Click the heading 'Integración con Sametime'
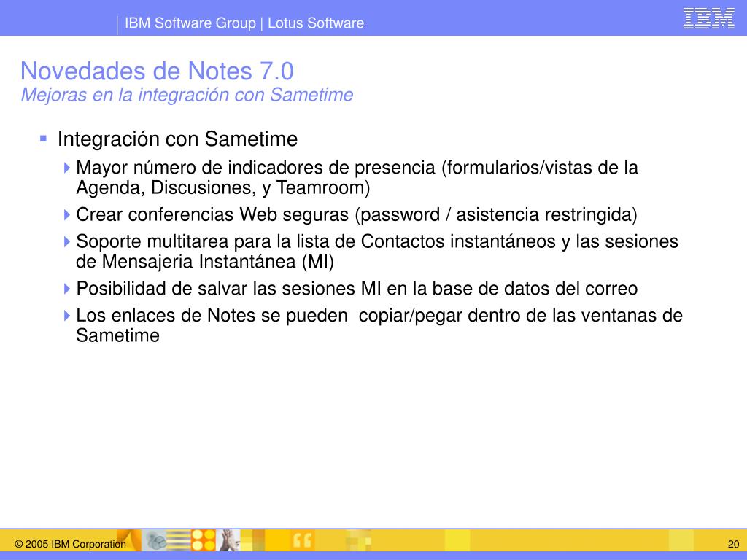Image resolution: width=747 pixels, height=560 pixels. point(177,139)
